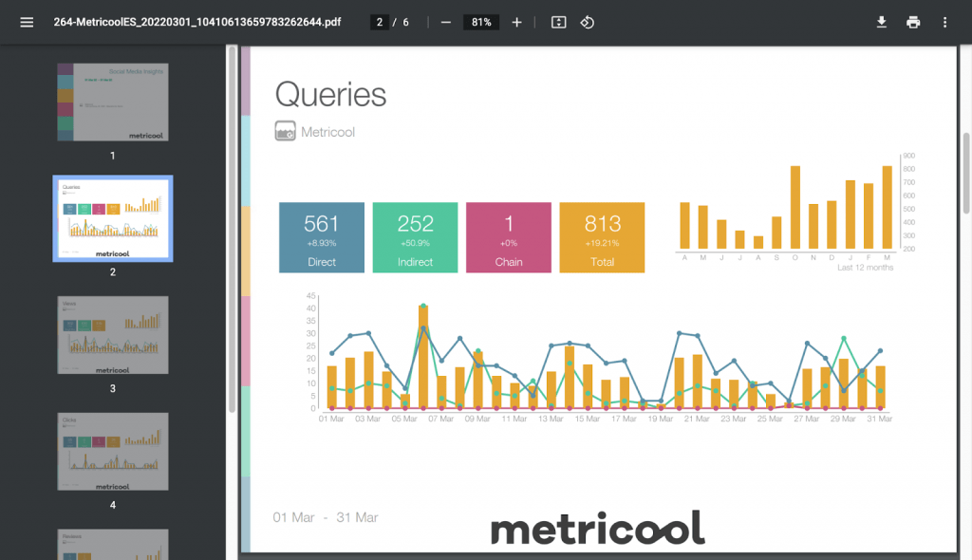This screenshot has height=560, width=972.
Task: Toggle the sidebar hamburger menu
Action: coord(27,23)
